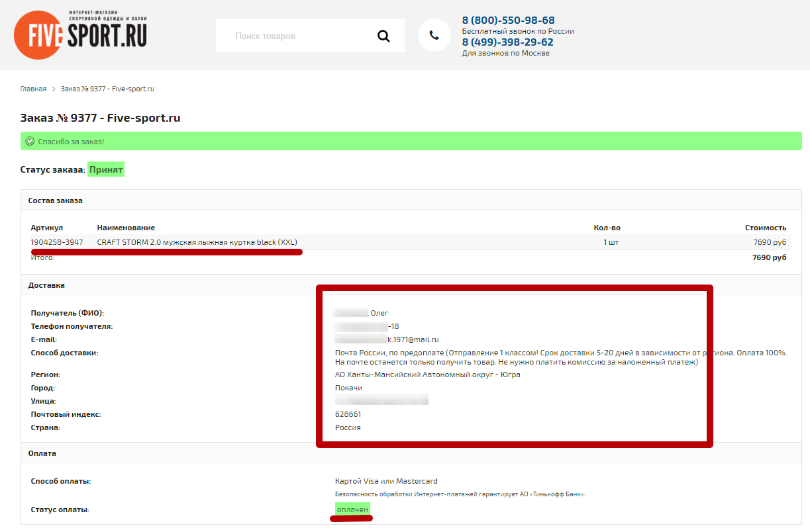Click 'Картой Visa или Mastercard' payment method
Screen dimensions: 810x532
tap(386, 481)
